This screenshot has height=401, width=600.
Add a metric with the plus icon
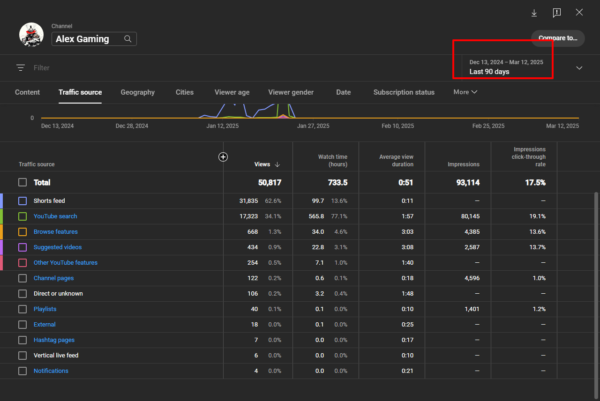tap(223, 157)
